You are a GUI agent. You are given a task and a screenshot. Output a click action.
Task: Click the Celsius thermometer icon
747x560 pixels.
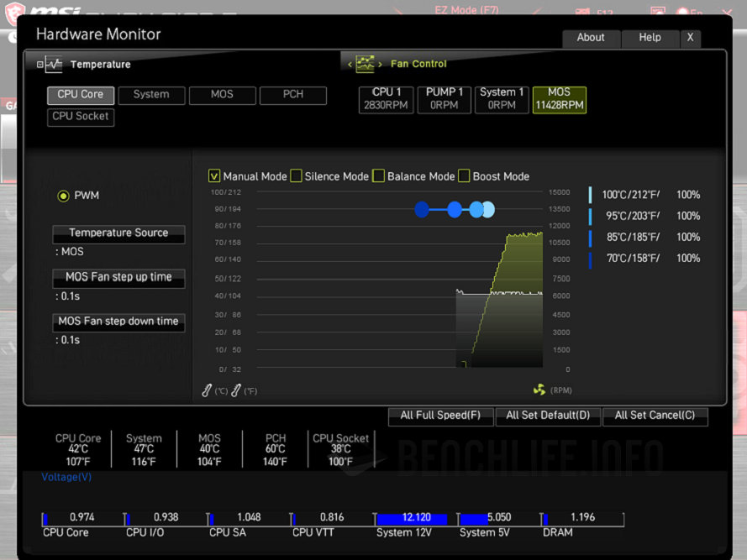coord(208,390)
